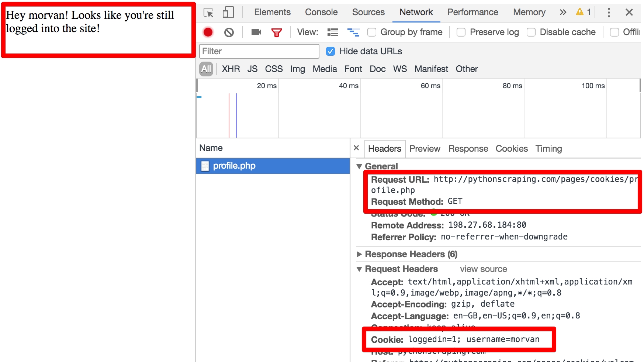Collapse the Request Headers section

tap(359, 269)
